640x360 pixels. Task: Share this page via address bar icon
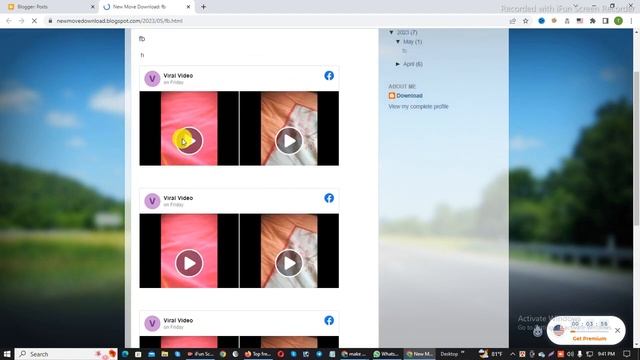click(513, 21)
